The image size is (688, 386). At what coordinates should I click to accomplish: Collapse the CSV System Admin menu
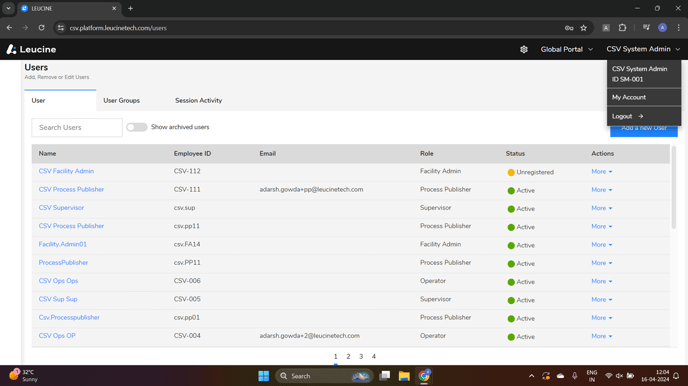(x=643, y=49)
